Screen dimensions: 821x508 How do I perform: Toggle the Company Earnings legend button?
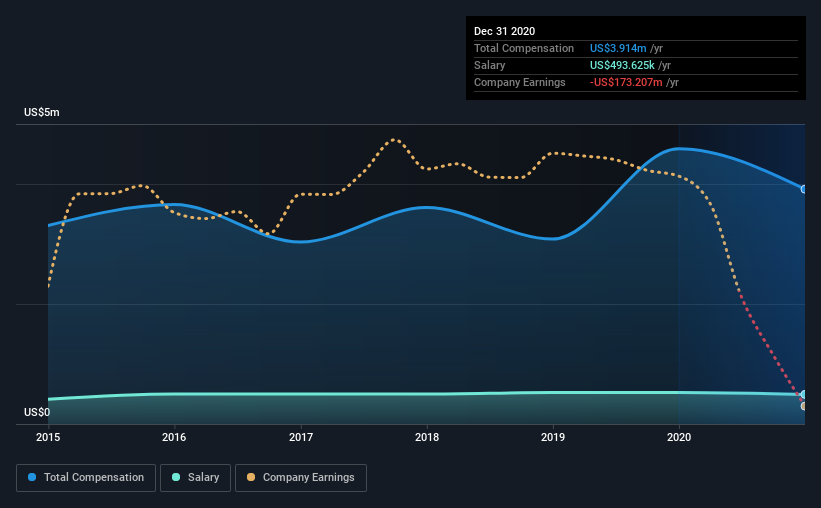301,478
